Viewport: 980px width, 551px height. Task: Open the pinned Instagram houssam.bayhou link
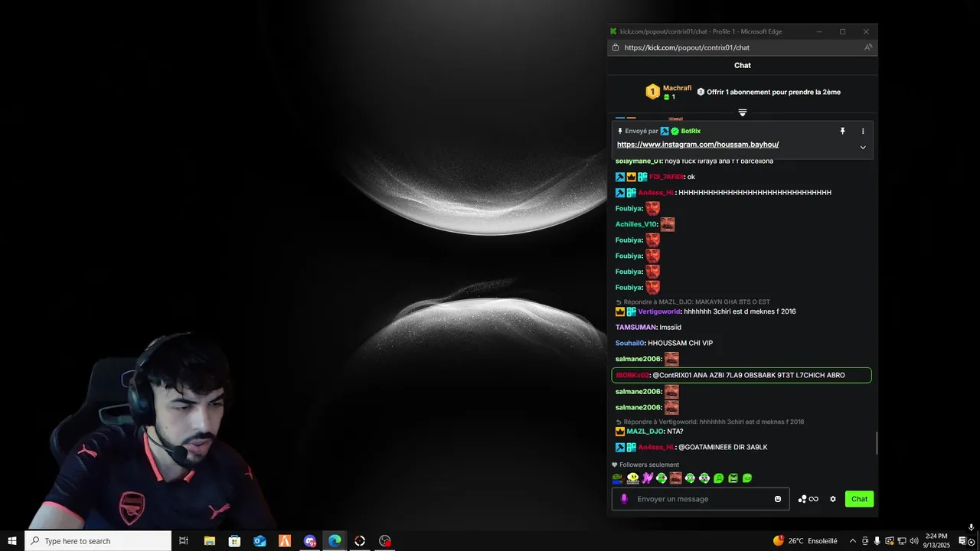(x=697, y=145)
